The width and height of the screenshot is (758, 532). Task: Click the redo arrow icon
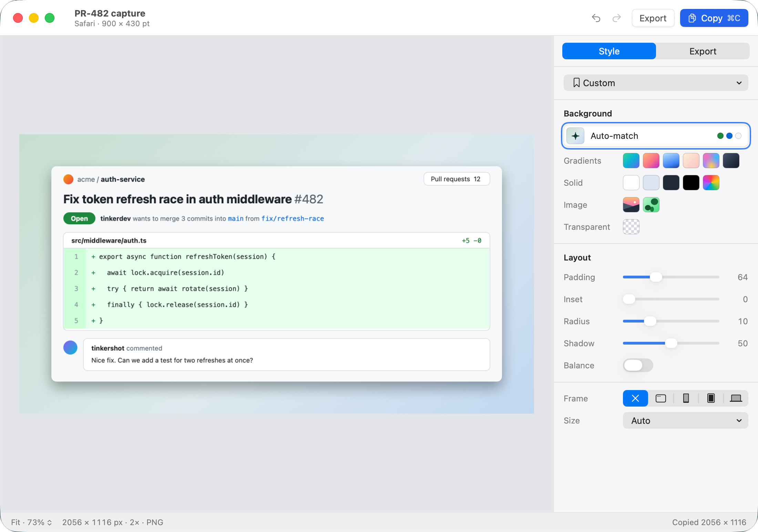point(617,18)
